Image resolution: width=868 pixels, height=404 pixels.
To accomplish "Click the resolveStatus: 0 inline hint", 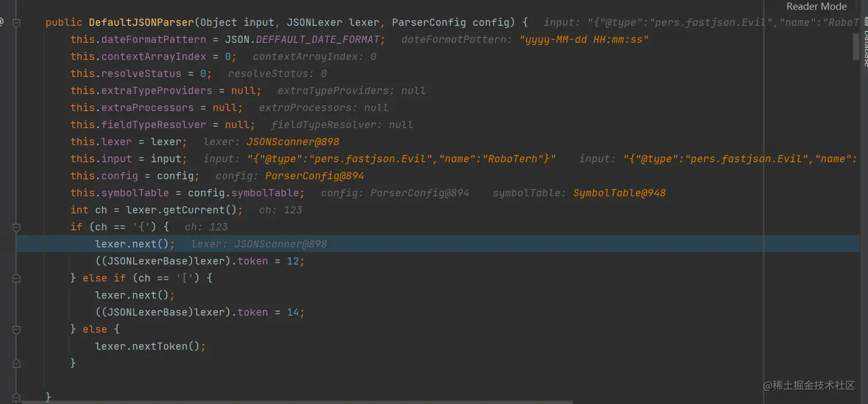I will [277, 74].
